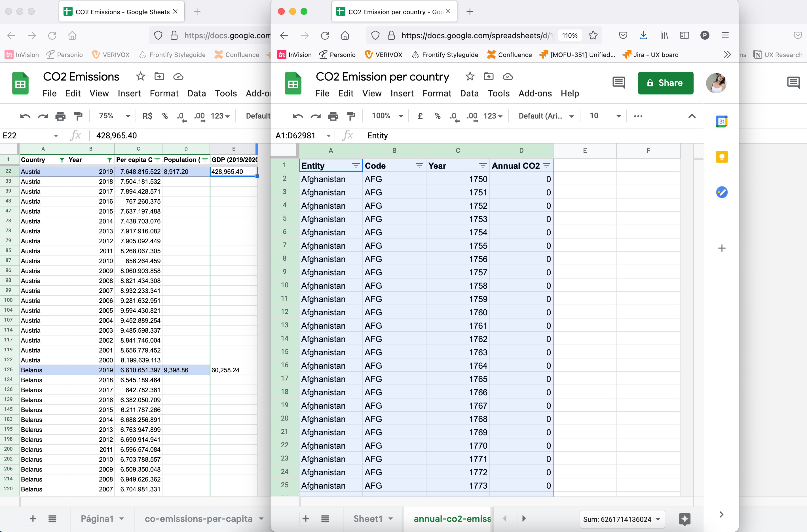Open Sheet1 tab options arrow

pos(391,519)
